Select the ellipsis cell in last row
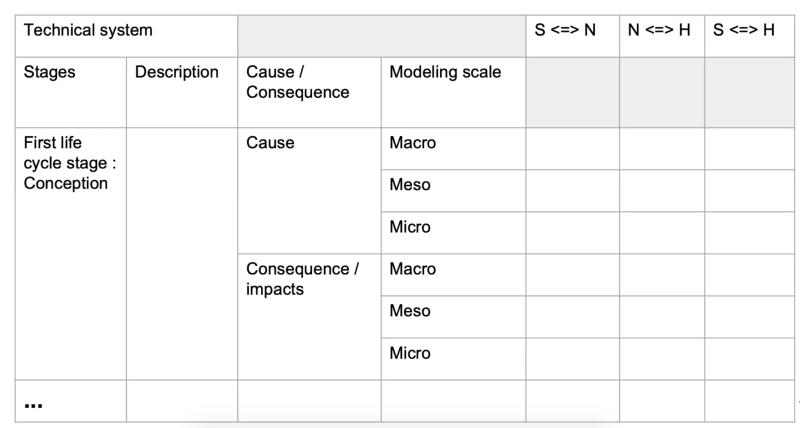The image size is (800, 428). 71,401
